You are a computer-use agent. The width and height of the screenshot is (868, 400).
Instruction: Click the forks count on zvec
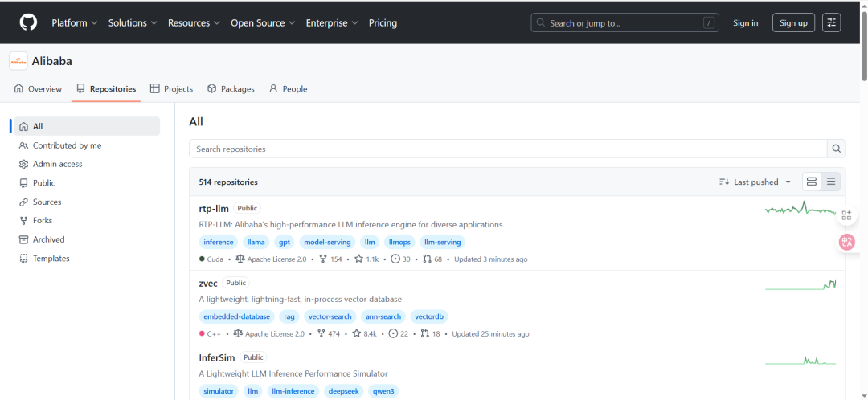tap(329, 333)
